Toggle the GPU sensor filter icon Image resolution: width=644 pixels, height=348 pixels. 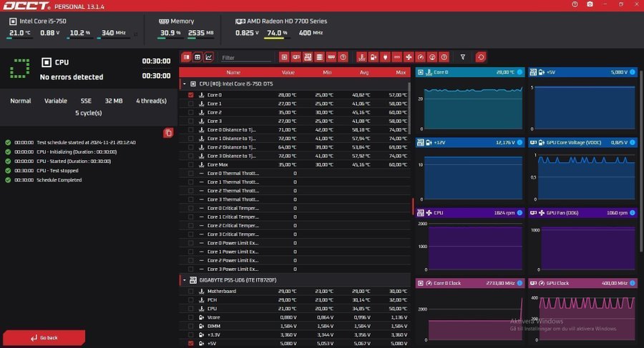pyautogui.click(x=296, y=57)
